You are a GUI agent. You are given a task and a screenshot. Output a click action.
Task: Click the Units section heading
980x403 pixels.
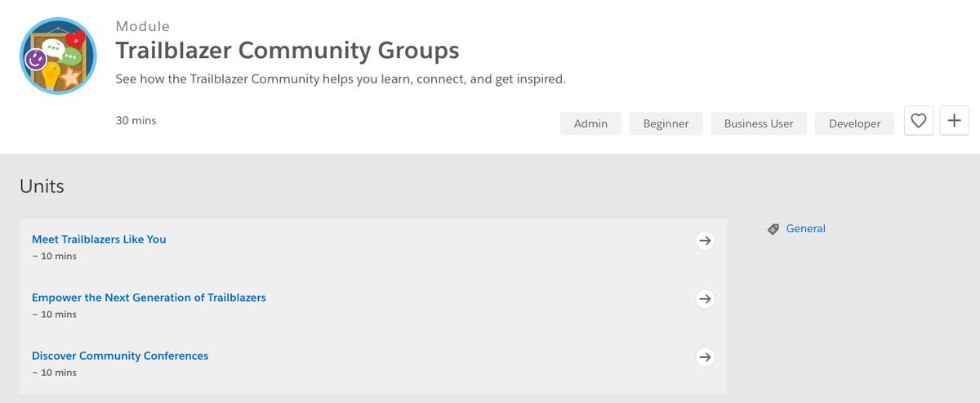click(x=42, y=186)
